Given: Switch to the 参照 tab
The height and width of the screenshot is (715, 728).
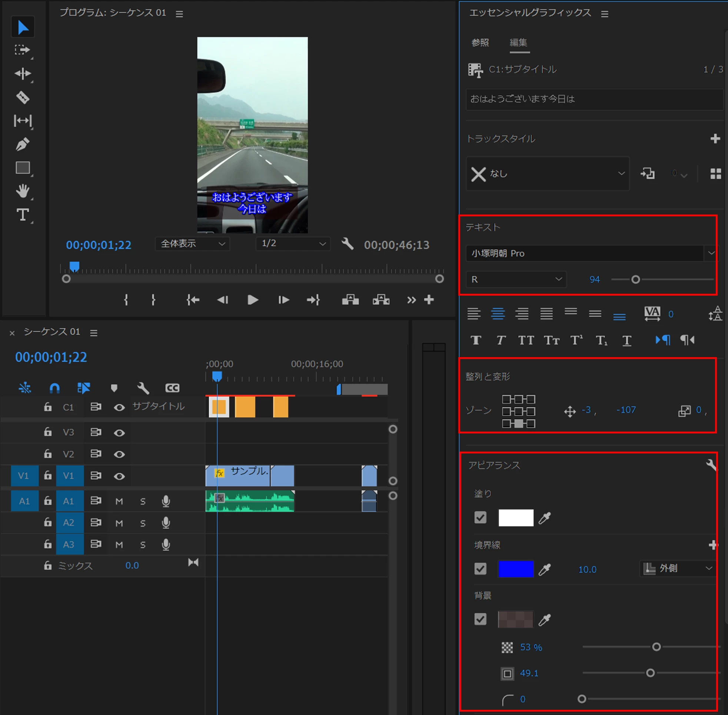Looking at the screenshot, I should (x=480, y=43).
